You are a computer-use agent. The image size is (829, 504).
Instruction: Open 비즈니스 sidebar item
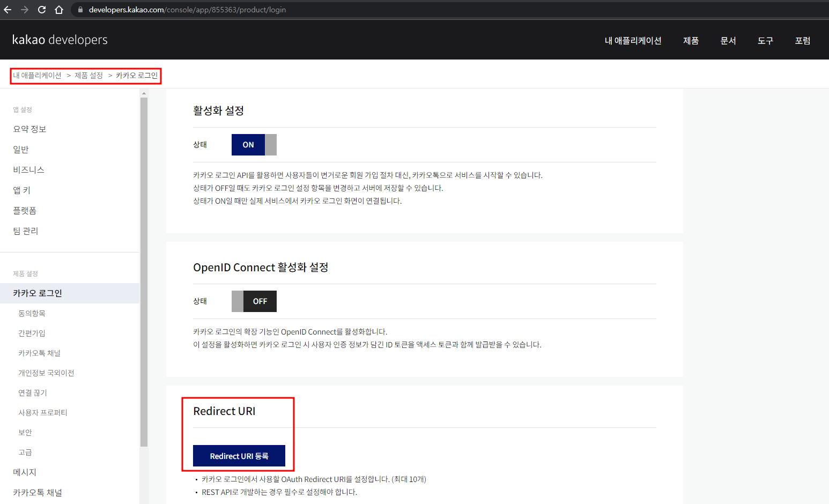28,170
